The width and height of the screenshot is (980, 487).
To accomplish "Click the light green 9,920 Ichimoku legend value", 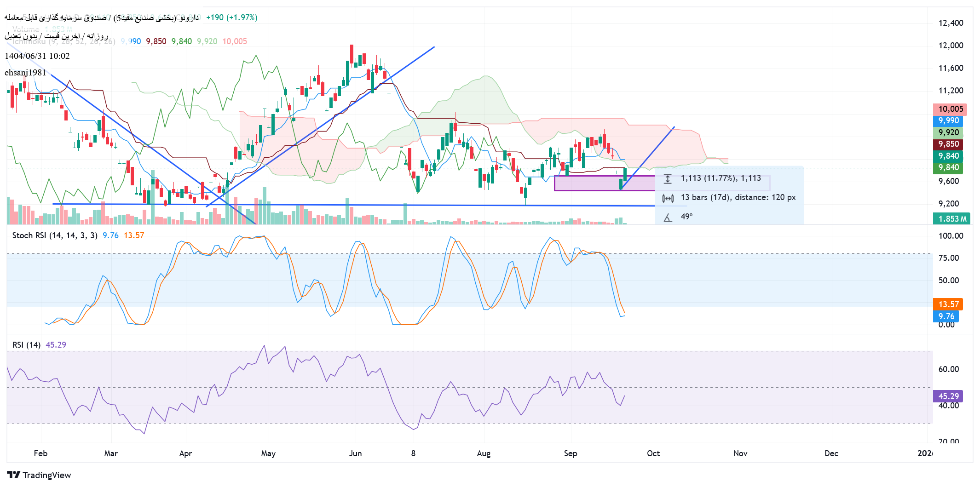I will click(x=207, y=41).
